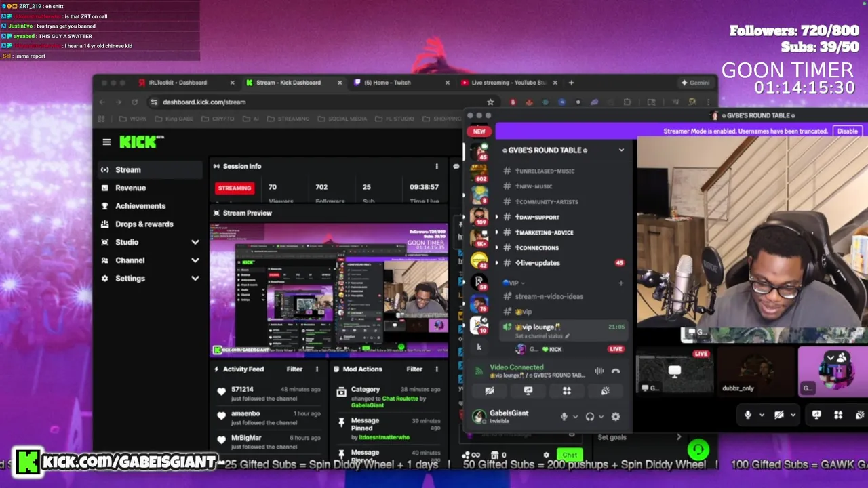Switch to IRLToolkit Dashboard browser tab
Viewport: 868px width, 488px height.
tap(178, 83)
